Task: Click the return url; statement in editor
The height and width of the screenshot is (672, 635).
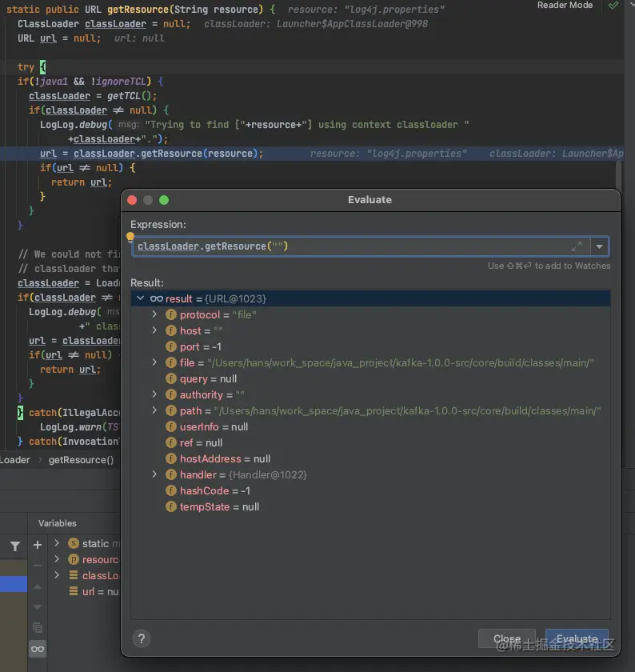Action: [82, 182]
